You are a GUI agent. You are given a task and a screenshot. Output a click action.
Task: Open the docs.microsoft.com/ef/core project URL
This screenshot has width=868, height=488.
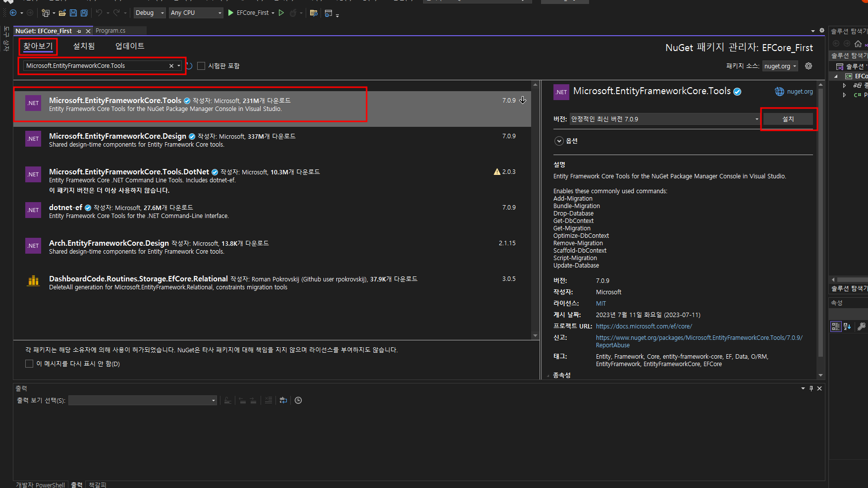pyautogui.click(x=644, y=326)
